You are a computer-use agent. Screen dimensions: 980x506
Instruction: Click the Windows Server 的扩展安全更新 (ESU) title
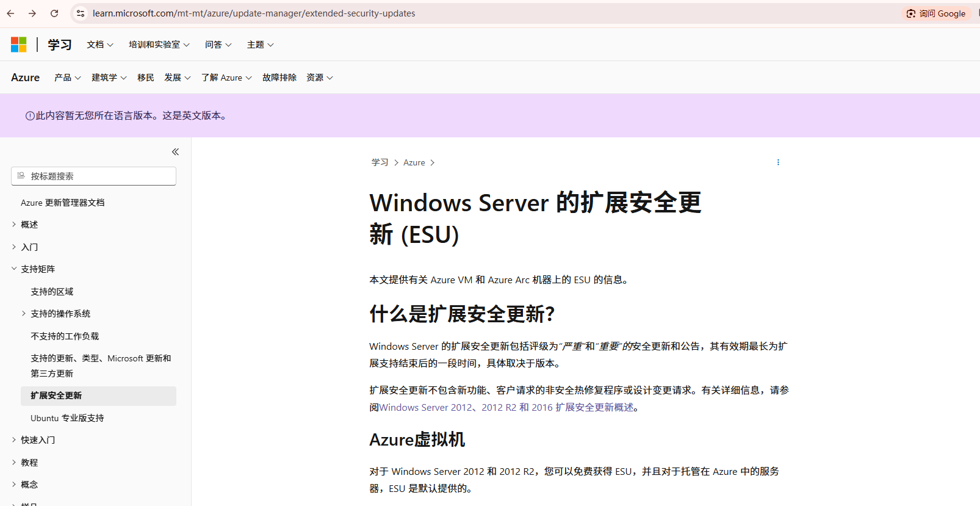tap(536, 218)
